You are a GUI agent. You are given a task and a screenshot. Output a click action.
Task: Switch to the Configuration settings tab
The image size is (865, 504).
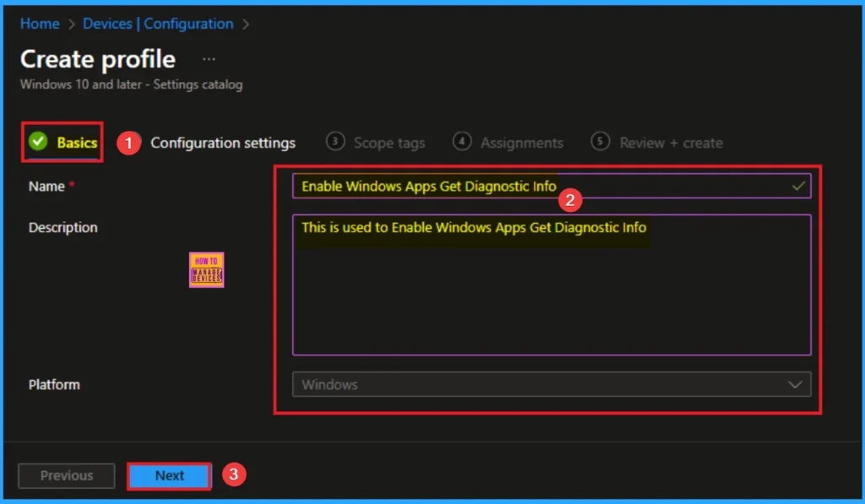(x=223, y=143)
